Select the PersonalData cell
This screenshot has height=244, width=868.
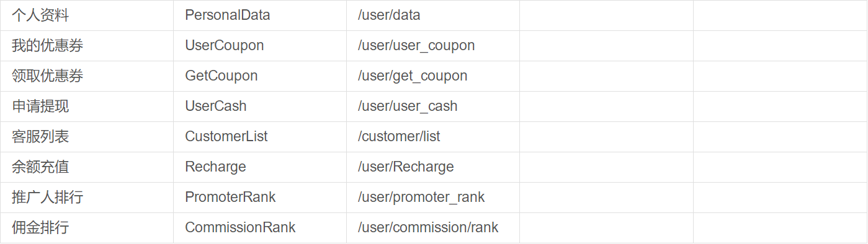tap(260, 15)
